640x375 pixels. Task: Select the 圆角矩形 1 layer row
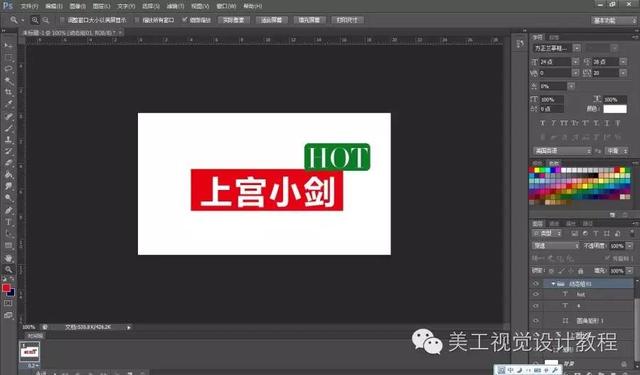click(588, 321)
